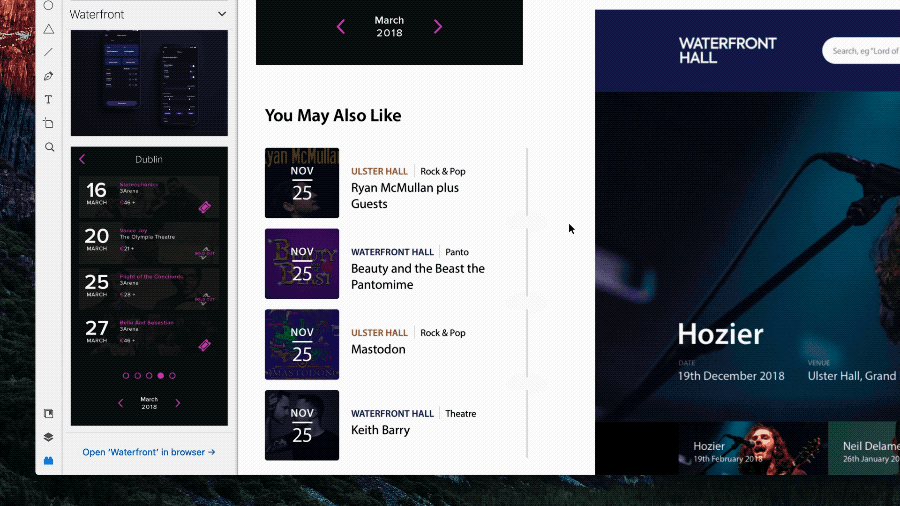Viewport: 900px width, 506px height.
Task: Click ULSTER HALL label above Mastodon
Action: click(379, 333)
